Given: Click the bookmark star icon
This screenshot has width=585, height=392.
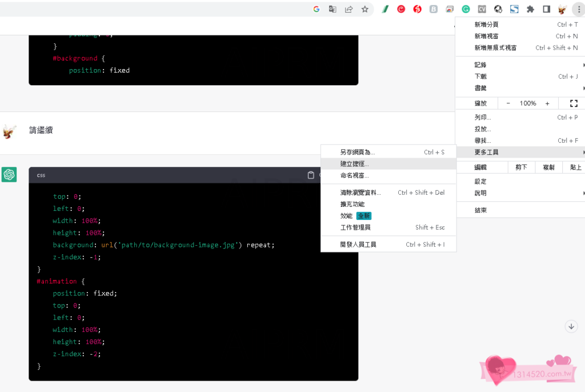Looking at the screenshot, I should [x=364, y=9].
